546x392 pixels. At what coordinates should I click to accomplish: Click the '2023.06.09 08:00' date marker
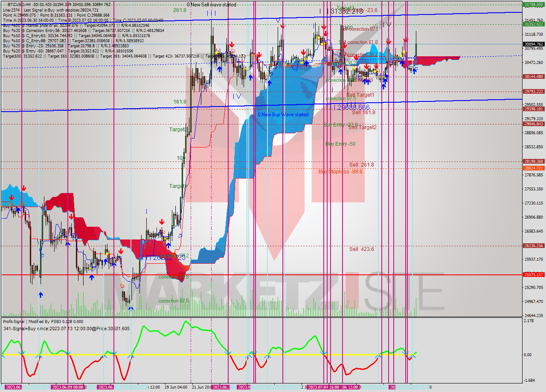point(67,387)
